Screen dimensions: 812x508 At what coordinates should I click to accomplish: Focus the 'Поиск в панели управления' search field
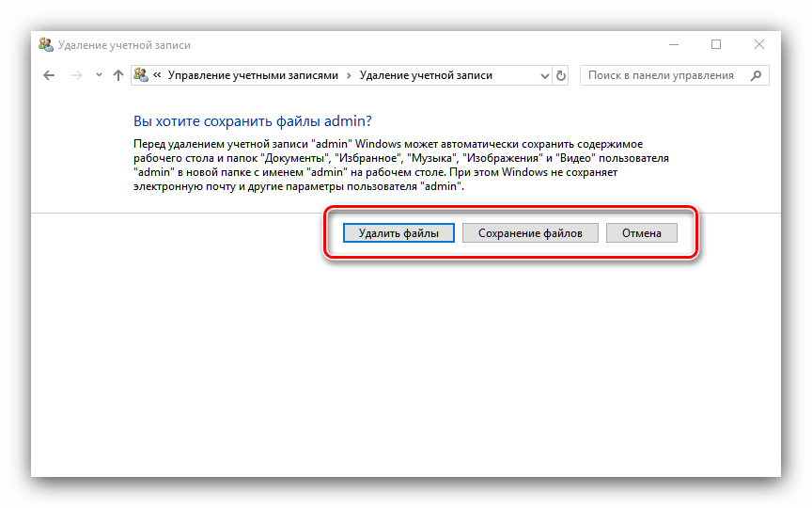(674, 75)
